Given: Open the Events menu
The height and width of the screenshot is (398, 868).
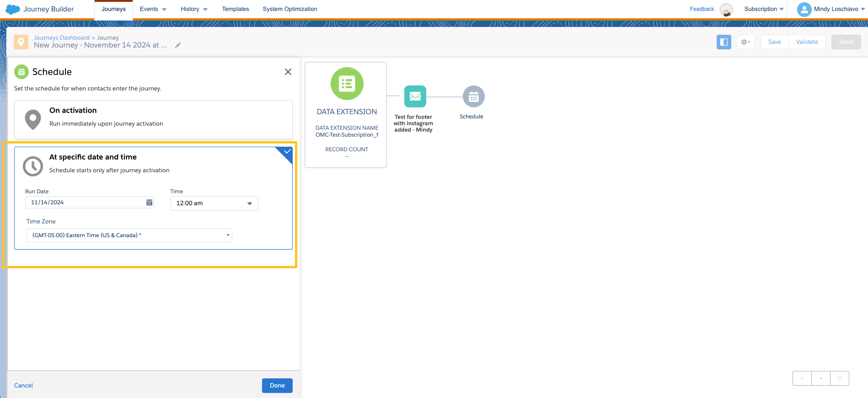Looking at the screenshot, I should click(153, 9).
